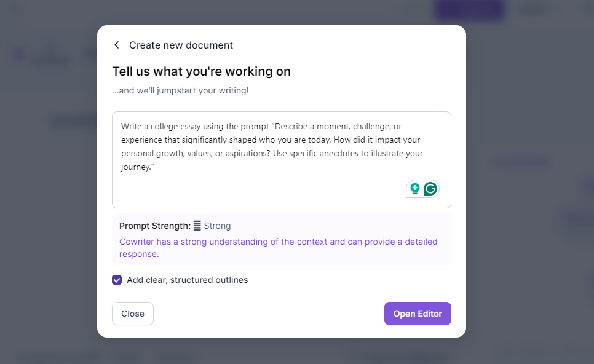Screen dimensions: 594x364
Task: Click the Grammarly G logo icon
Action: pos(430,189)
